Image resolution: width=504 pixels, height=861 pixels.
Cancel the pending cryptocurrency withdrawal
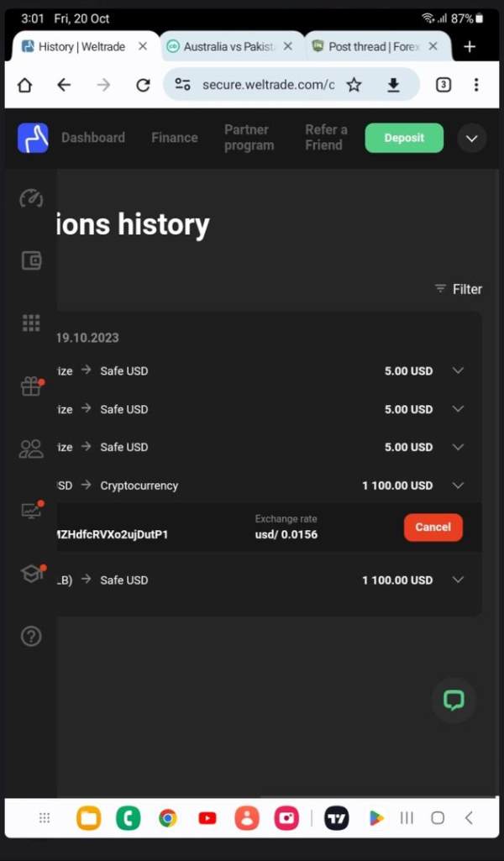433,528
